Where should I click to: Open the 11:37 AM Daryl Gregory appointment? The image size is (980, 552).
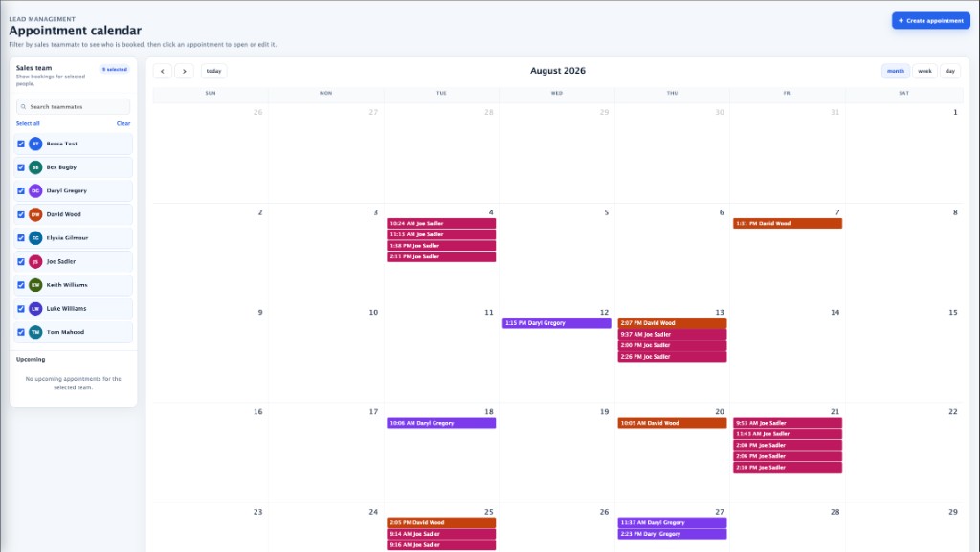[672, 523]
